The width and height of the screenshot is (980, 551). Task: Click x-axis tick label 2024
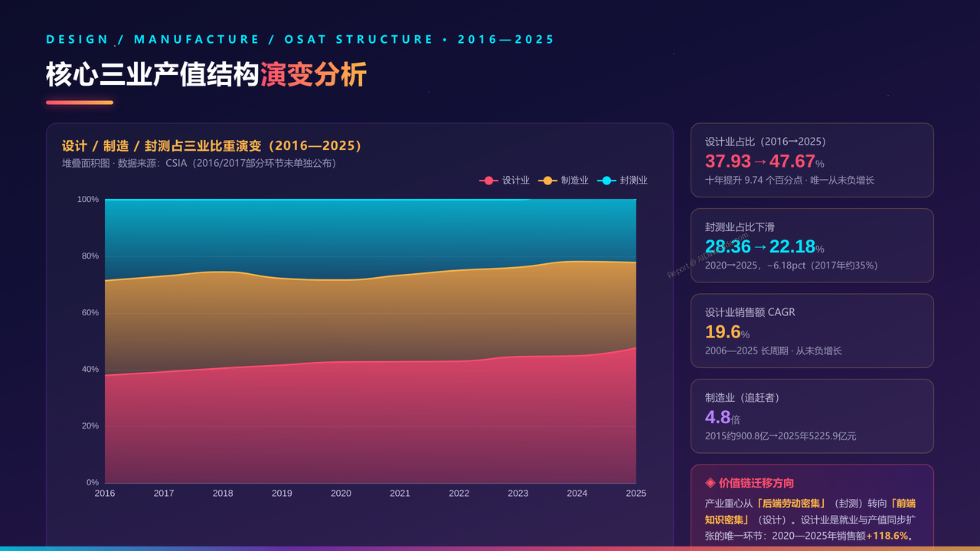577,494
